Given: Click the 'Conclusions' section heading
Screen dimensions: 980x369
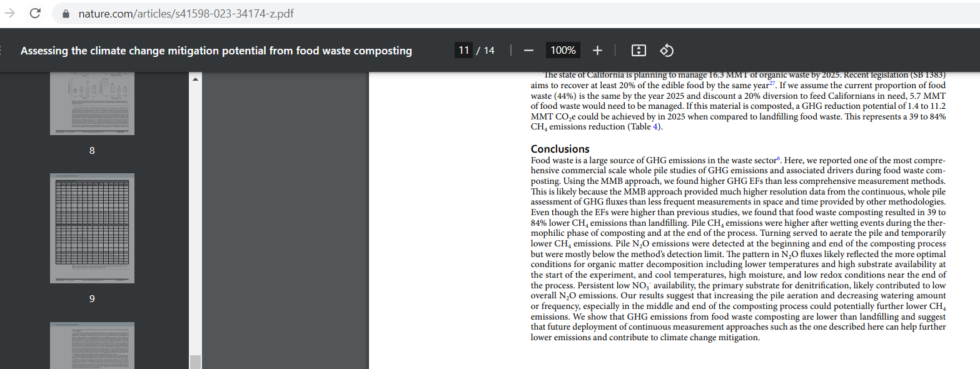Looking at the screenshot, I should [x=560, y=149].
